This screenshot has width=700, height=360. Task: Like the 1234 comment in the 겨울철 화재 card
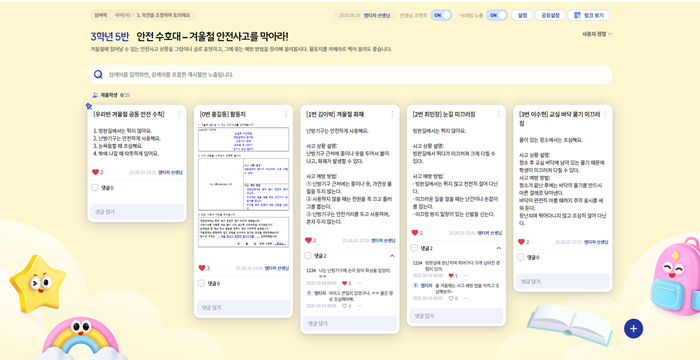[344, 283]
